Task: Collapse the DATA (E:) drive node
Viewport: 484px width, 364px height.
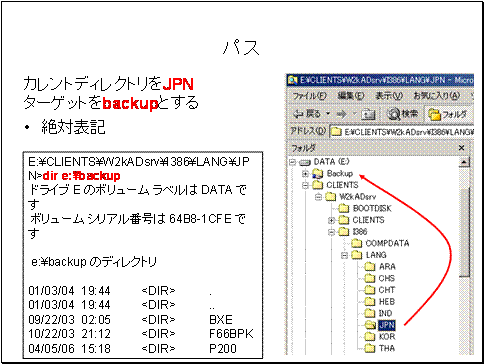Action: (x=292, y=162)
